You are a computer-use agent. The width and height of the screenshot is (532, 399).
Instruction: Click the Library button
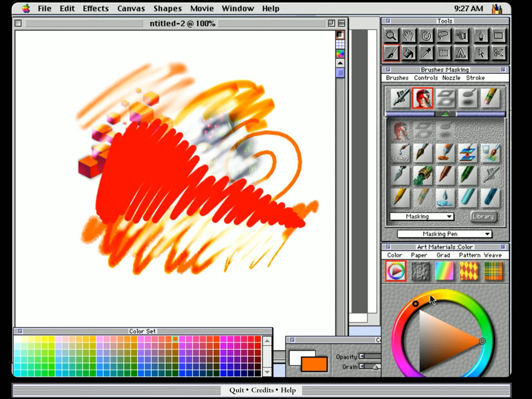483,216
